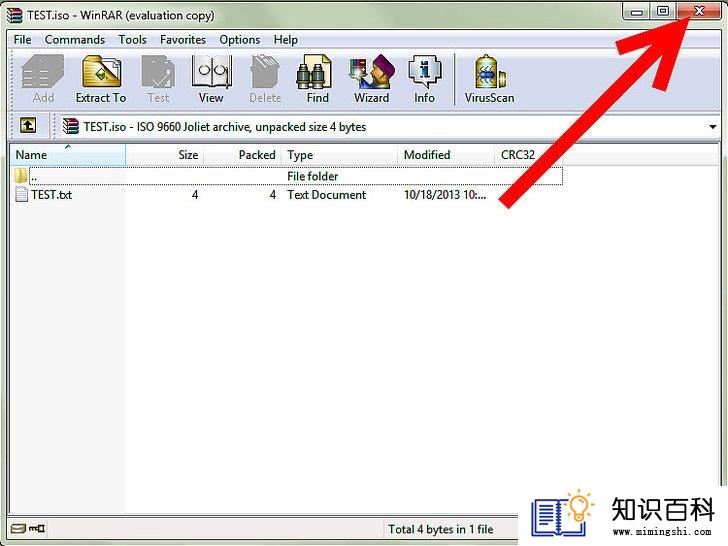This screenshot has width=728, height=546.
Task: Click 'Total 4 bytes in 1 file' status
Action: coord(441,529)
